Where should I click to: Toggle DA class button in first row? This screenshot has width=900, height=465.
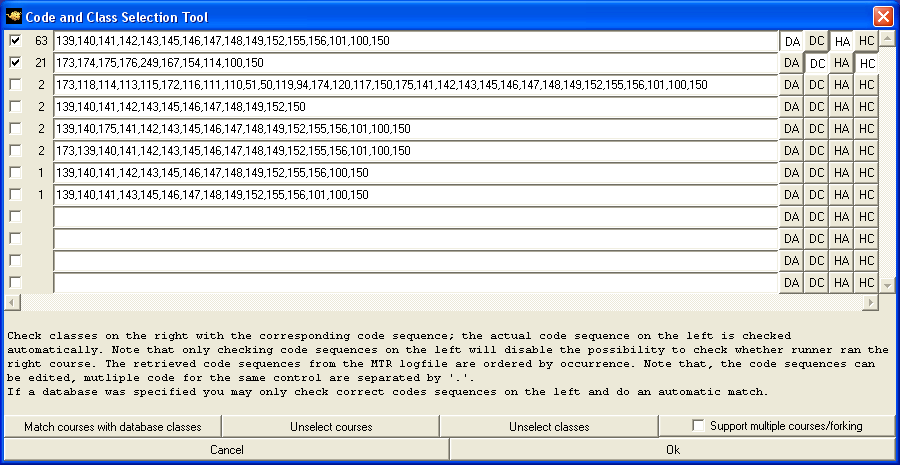[x=792, y=41]
